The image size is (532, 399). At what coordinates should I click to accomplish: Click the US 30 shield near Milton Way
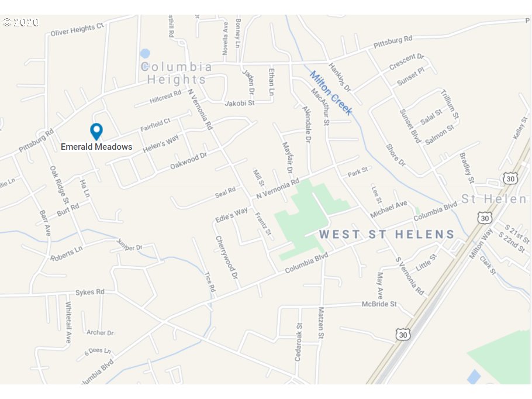click(485, 218)
